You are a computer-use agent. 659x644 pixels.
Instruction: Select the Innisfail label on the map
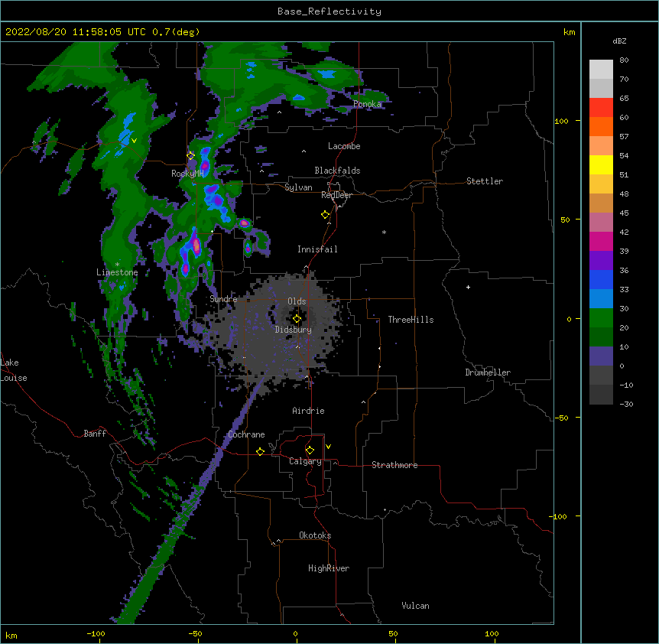pos(317,249)
